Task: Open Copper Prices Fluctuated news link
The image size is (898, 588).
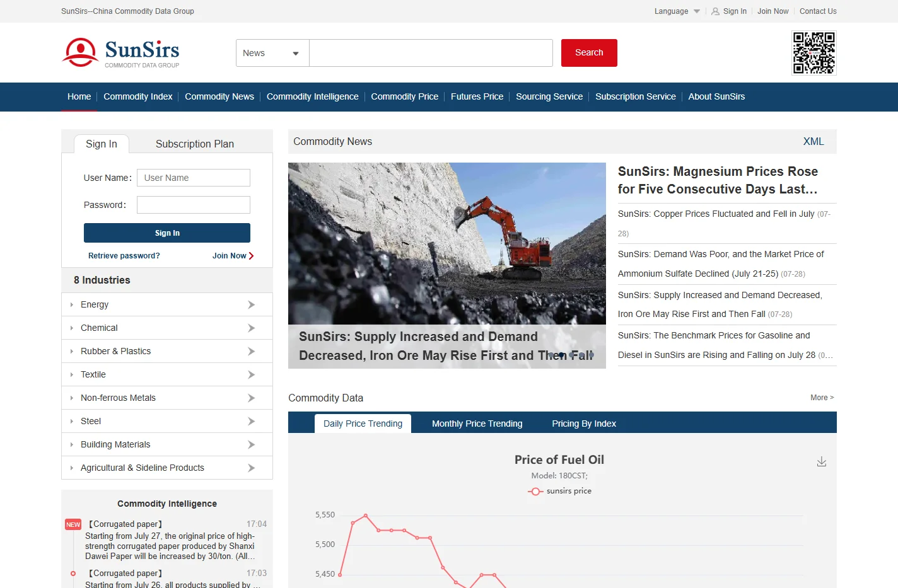Action: pyautogui.click(x=716, y=214)
